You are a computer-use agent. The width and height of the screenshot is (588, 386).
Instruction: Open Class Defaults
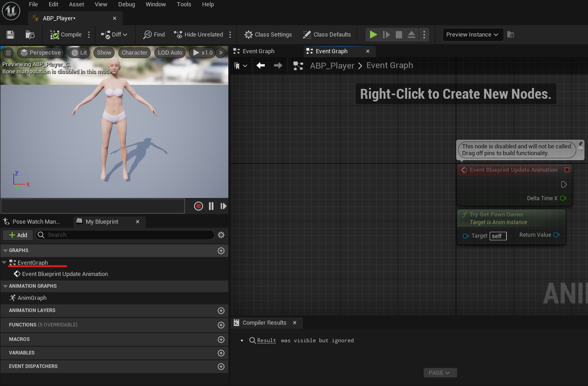click(327, 35)
